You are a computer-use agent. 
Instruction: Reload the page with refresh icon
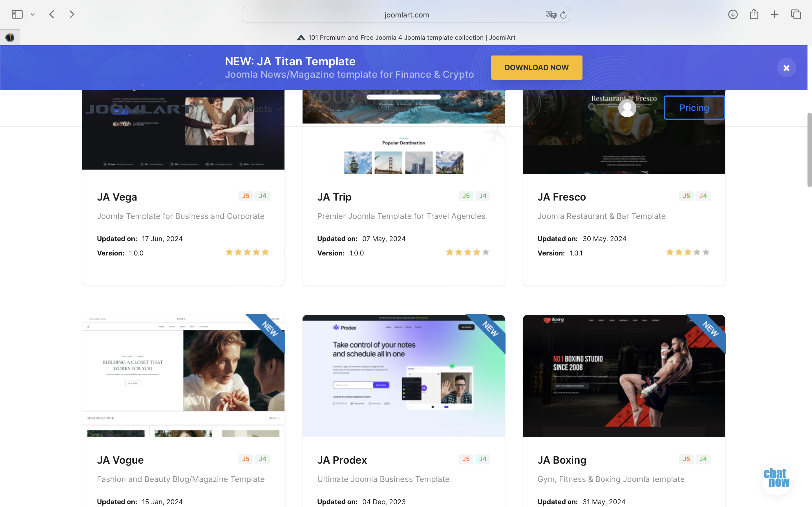coord(563,15)
